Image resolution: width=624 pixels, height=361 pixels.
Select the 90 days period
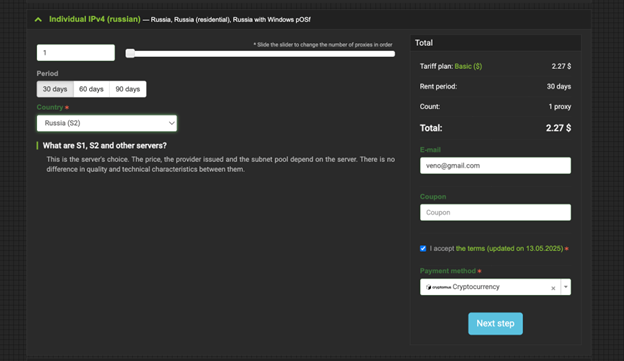(128, 89)
